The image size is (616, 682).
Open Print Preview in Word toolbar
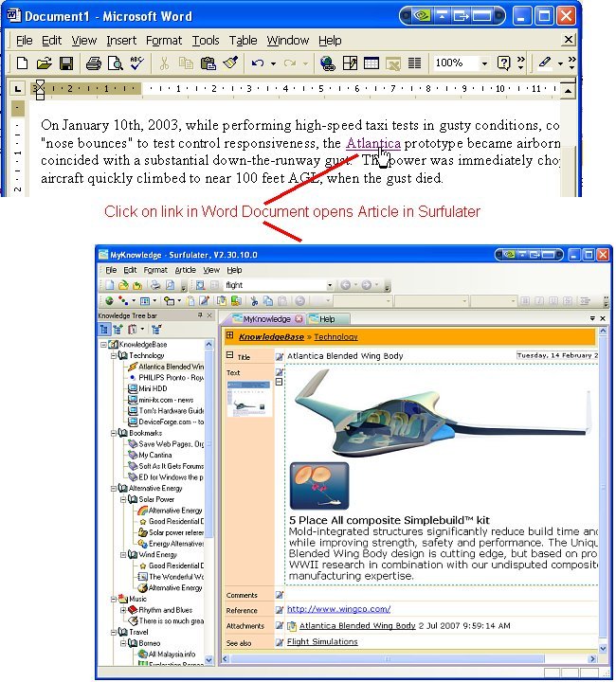[x=116, y=63]
